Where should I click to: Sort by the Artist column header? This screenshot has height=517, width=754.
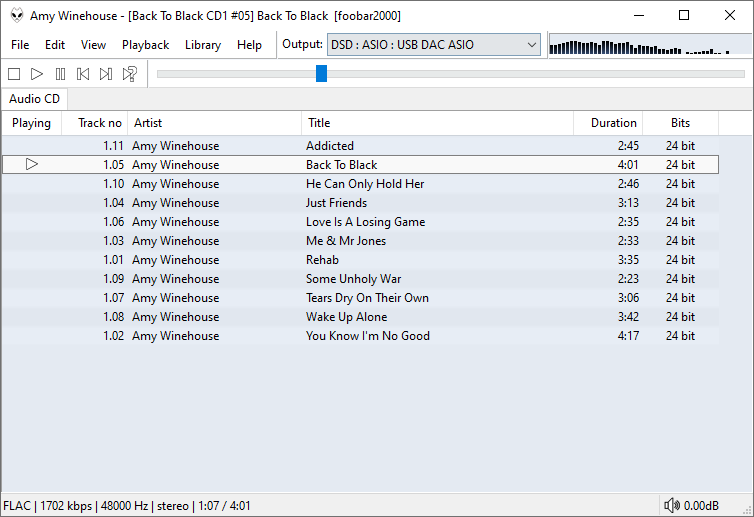pyautogui.click(x=214, y=123)
